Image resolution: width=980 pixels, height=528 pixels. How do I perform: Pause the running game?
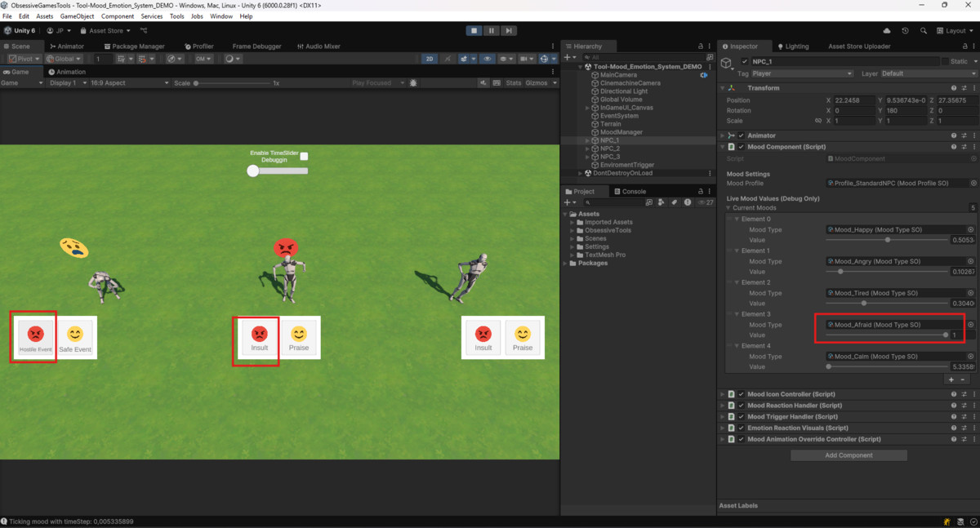point(492,30)
